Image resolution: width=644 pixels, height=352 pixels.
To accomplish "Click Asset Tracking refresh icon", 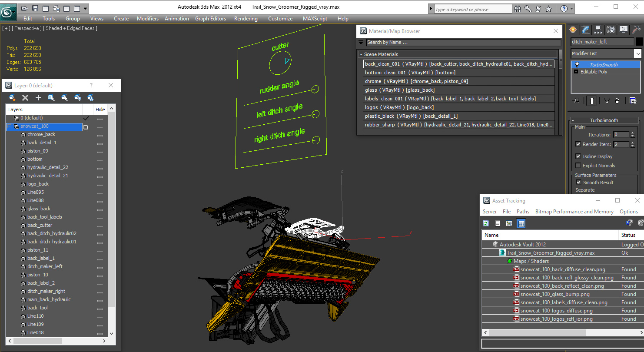I will tap(486, 223).
